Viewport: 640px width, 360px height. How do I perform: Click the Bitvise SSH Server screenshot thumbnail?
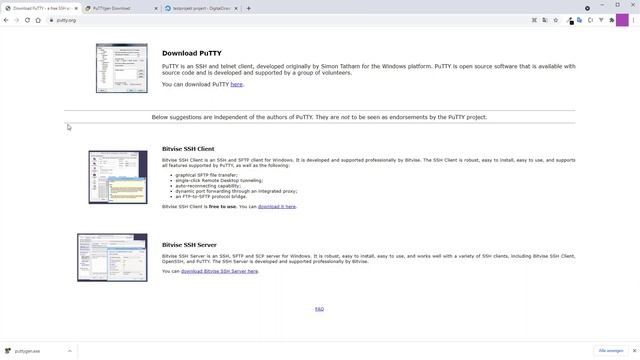pos(112,258)
